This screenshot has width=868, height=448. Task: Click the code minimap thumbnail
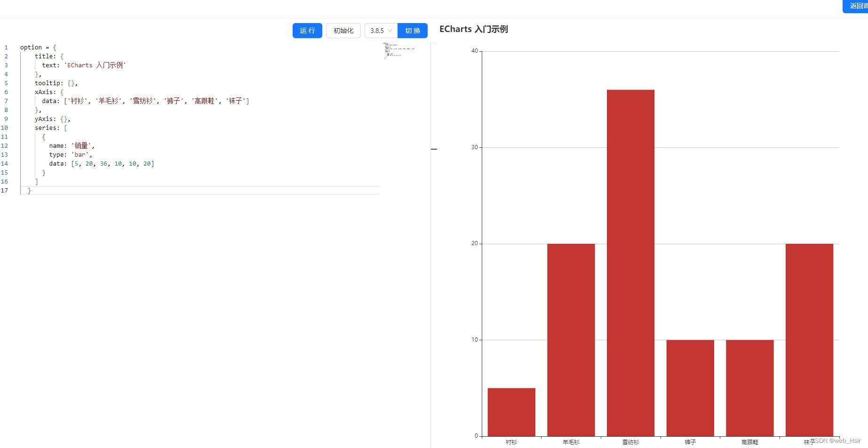click(399, 50)
